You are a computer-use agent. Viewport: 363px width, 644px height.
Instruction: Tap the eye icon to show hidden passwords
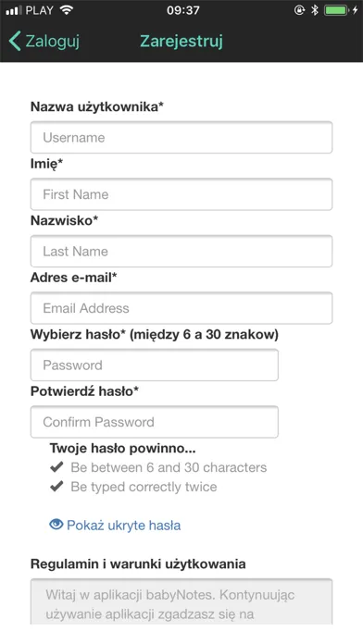coord(56,525)
